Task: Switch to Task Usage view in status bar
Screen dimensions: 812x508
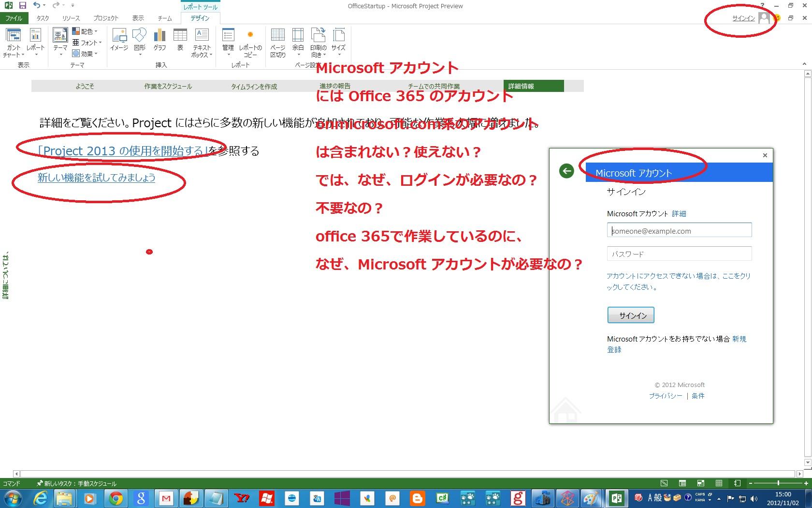Action: 682,483
